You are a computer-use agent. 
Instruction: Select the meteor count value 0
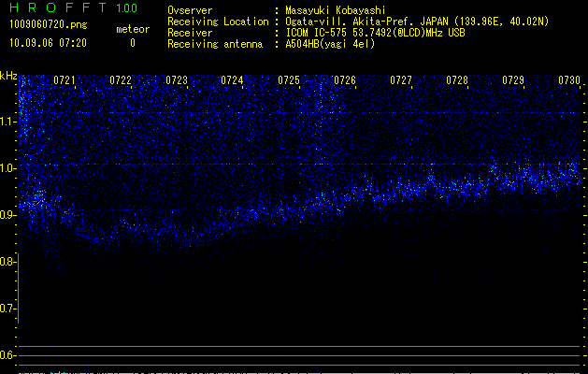tap(132, 43)
